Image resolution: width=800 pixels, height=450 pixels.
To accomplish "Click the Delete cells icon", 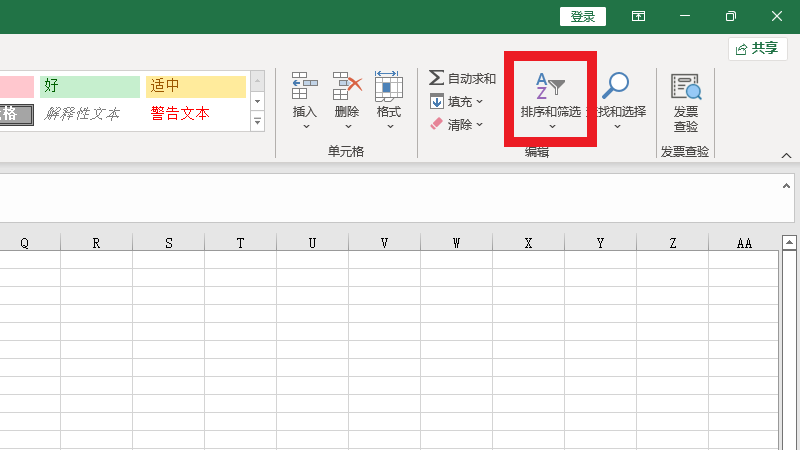I will (x=346, y=88).
